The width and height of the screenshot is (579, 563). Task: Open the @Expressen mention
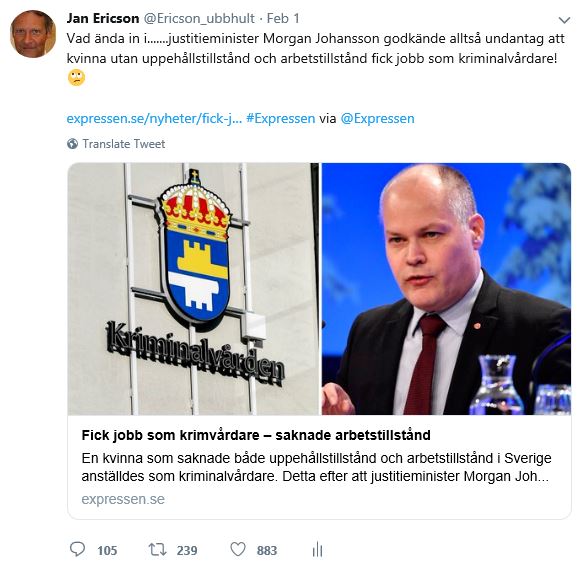[x=377, y=119]
